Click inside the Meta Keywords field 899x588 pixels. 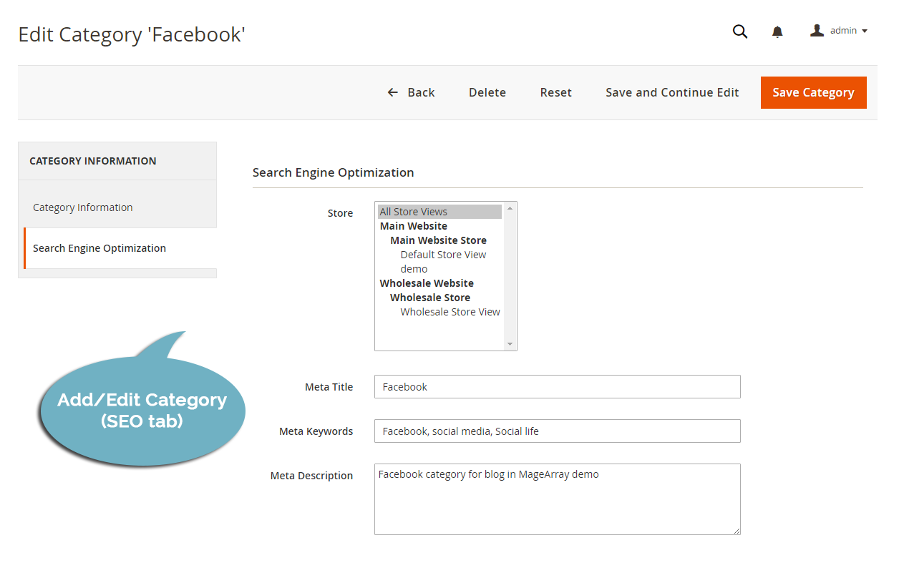click(x=557, y=431)
